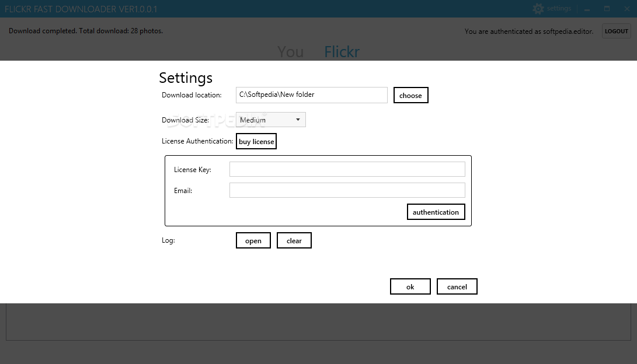The height and width of the screenshot is (364, 637).
Task: Click the 'Download location:' label
Action: pos(192,95)
